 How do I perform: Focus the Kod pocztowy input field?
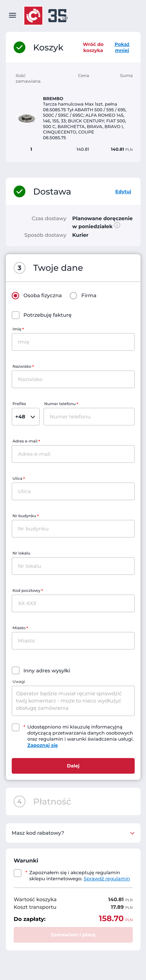click(x=73, y=603)
